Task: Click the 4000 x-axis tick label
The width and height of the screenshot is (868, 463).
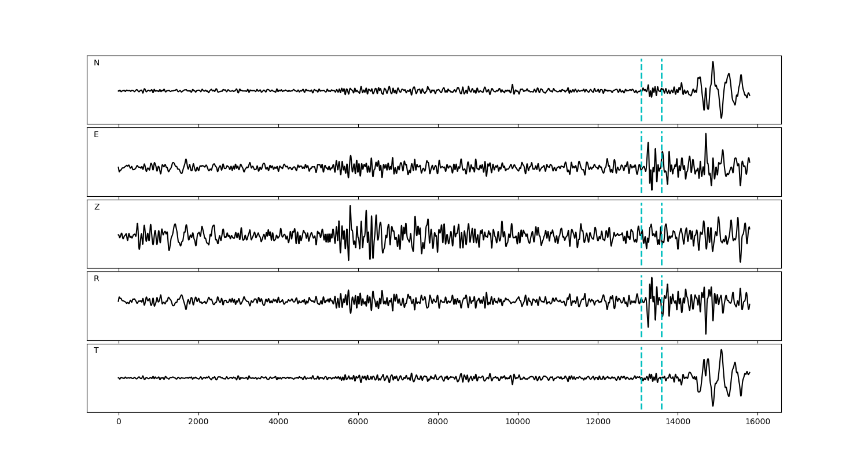Action: pyautogui.click(x=278, y=422)
